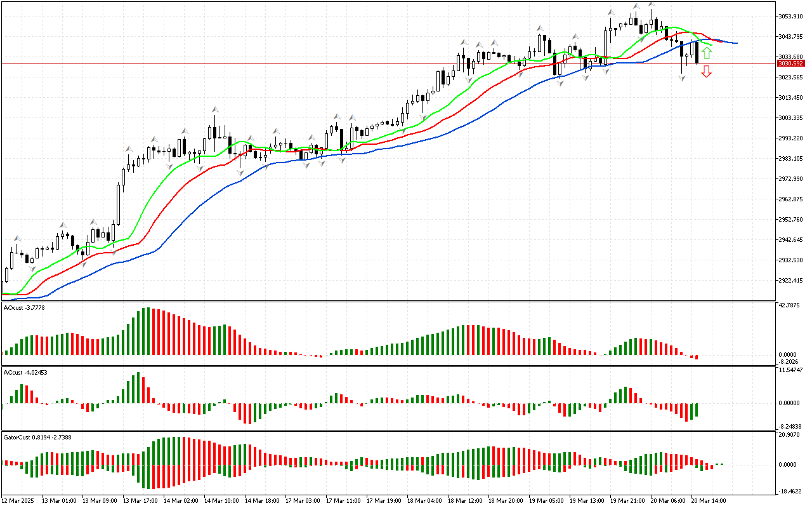Click price level 2922.415 on the axis

click(x=792, y=280)
